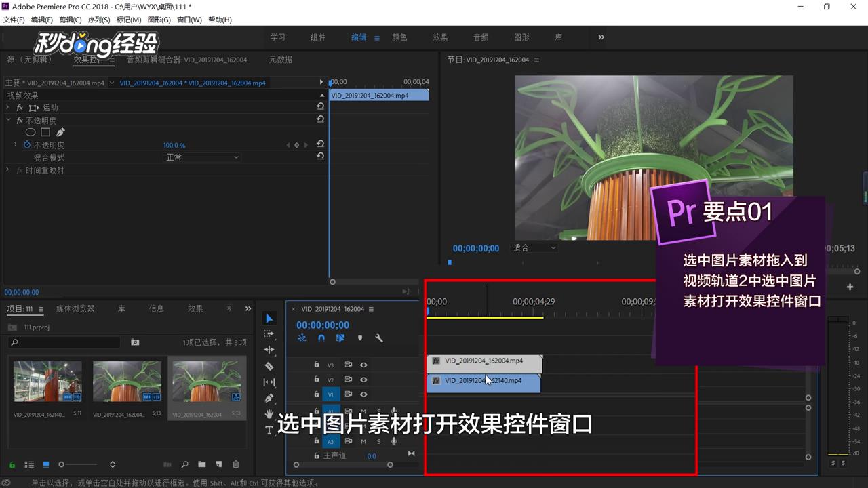Create an ellipse opacity mask

pyautogui.click(x=31, y=132)
